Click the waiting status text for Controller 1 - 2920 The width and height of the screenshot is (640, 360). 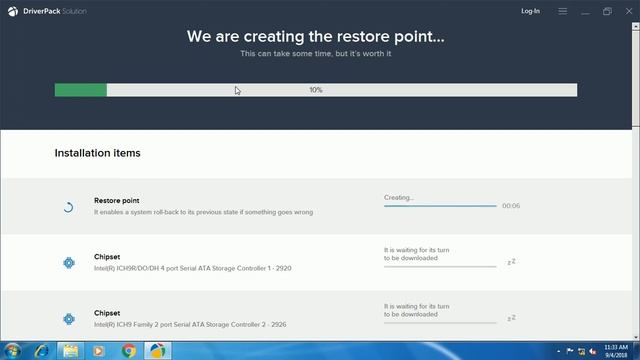(416, 254)
